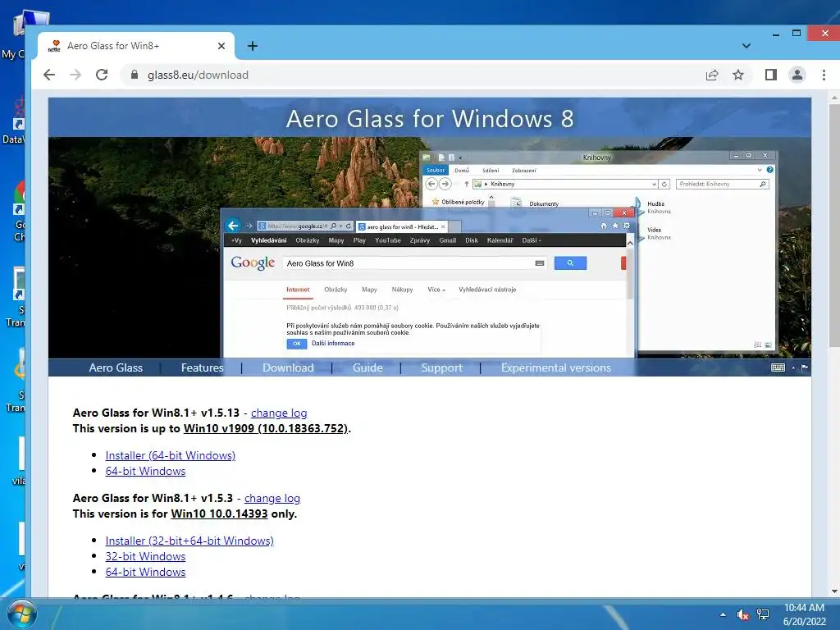The image size is (840, 630).
Task: Open the Experimental versions nav item
Action: [556, 368]
